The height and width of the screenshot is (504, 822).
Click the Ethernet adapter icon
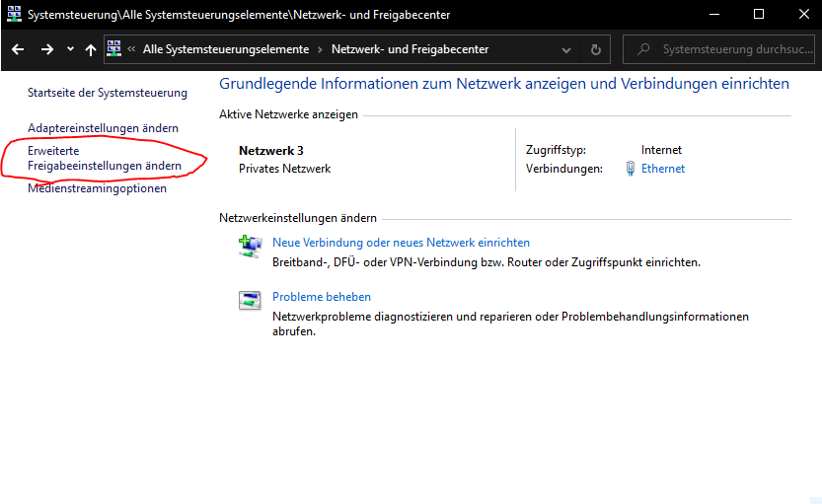(631, 169)
